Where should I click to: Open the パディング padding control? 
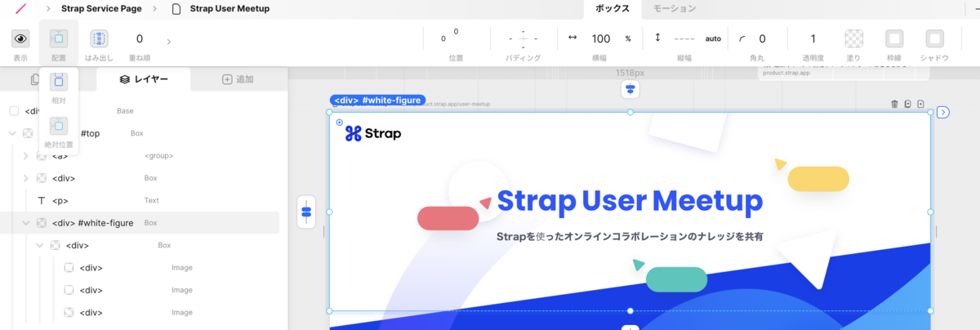point(523,38)
